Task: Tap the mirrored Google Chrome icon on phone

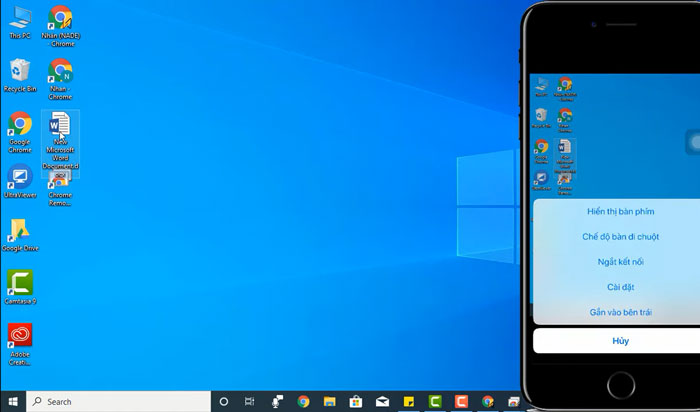Action: (542, 151)
